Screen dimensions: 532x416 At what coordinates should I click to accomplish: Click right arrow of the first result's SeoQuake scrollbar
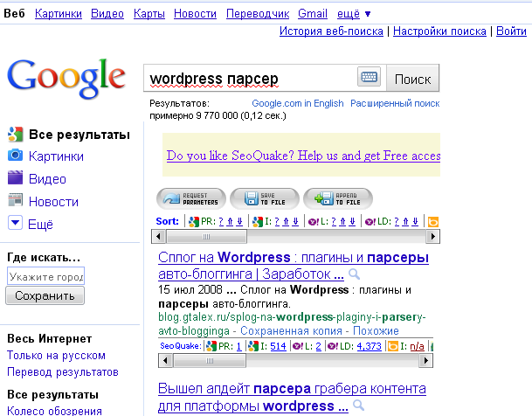pos(425,360)
